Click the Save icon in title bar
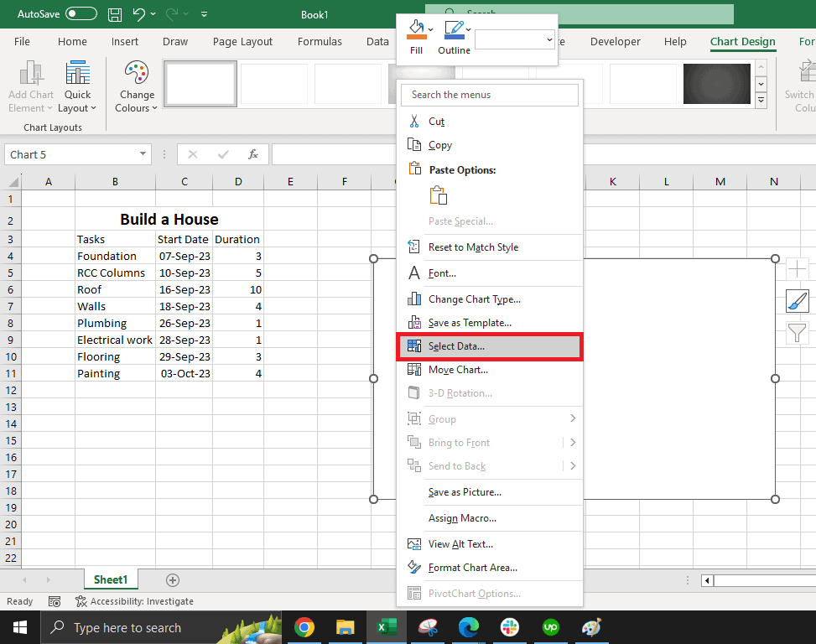This screenshot has width=816, height=644. click(115, 14)
